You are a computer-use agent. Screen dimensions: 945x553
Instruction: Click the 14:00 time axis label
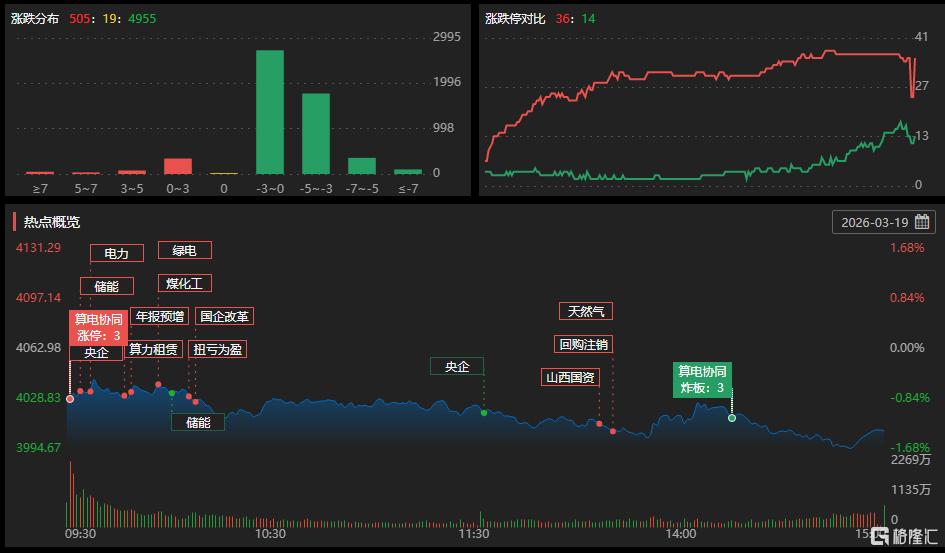click(680, 534)
